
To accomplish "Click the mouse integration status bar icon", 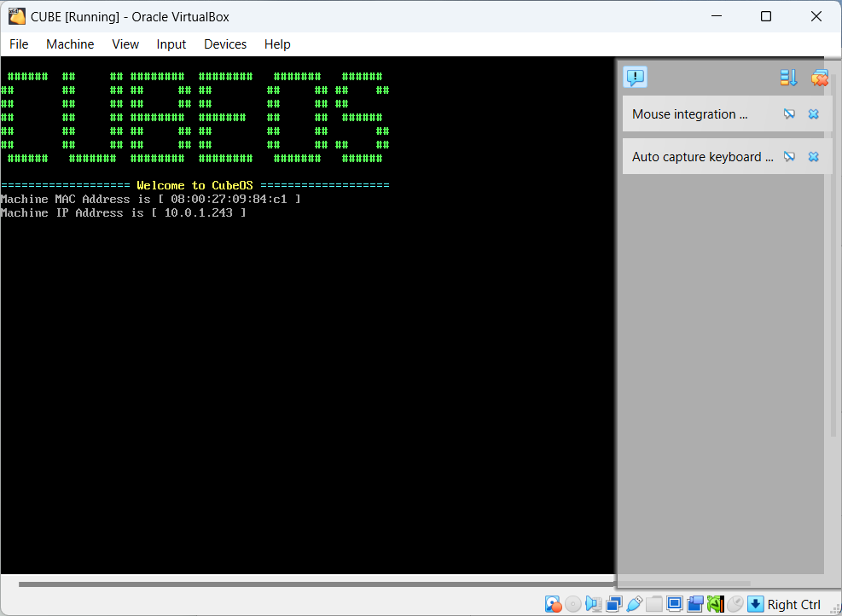I will (x=735, y=604).
